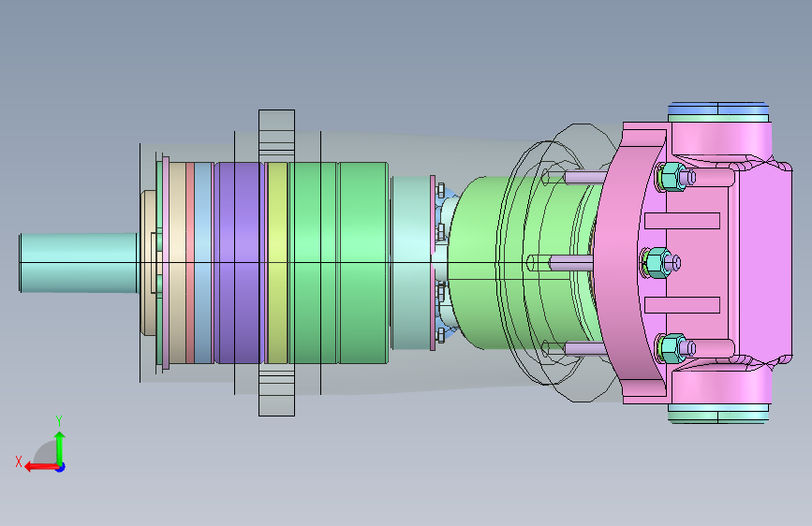
Task: Select the middle teal hex nut
Action: pyautogui.click(x=657, y=262)
